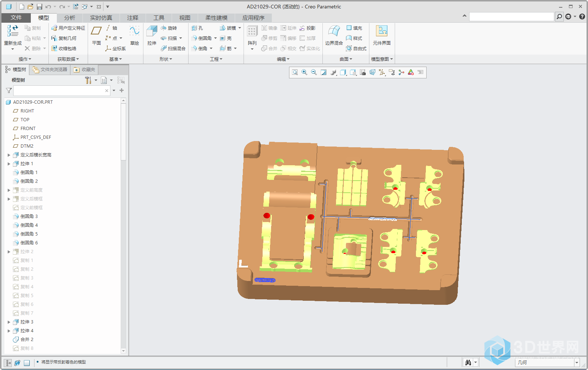The image size is (588, 370).
Task: Switch to the 文件夹浏览器 panel tab
Action: point(50,69)
